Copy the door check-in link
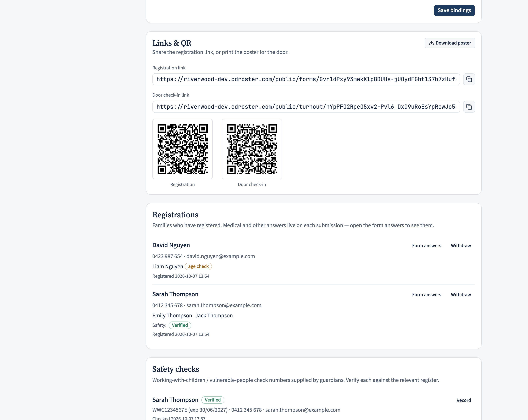528x420 pixels. tap(469, 107)
